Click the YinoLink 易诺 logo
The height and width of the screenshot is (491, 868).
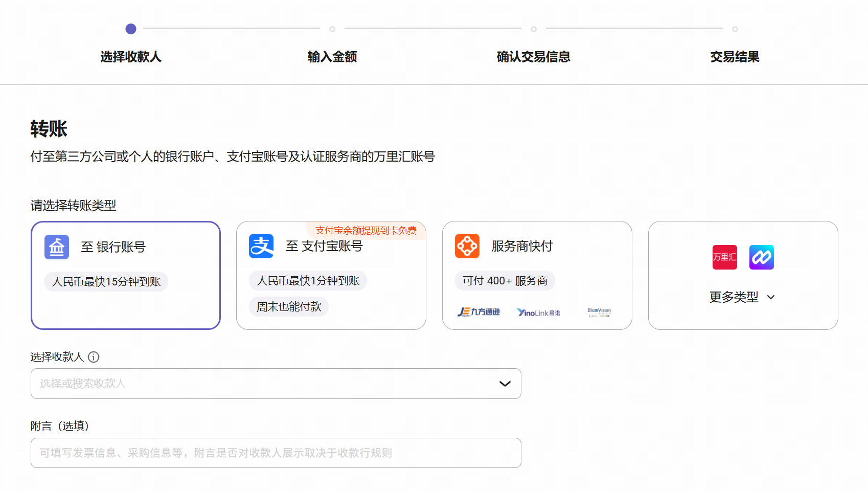538,313
